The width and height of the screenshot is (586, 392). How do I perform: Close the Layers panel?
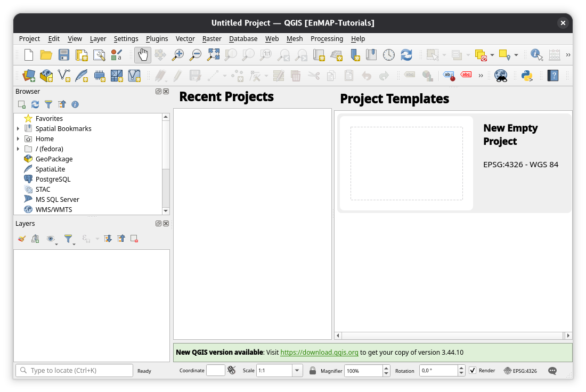pyautogui.click(x=166, y=224)
